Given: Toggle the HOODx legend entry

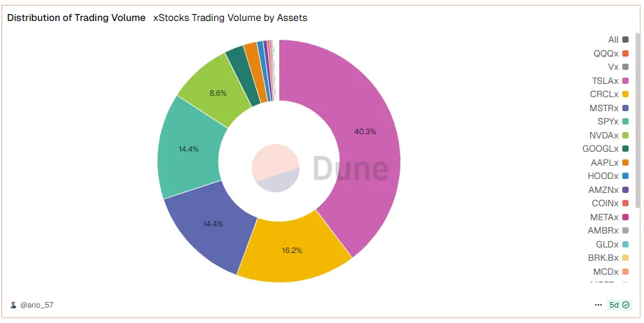Looking at the screenshot, I should click(x=605, y=175).
